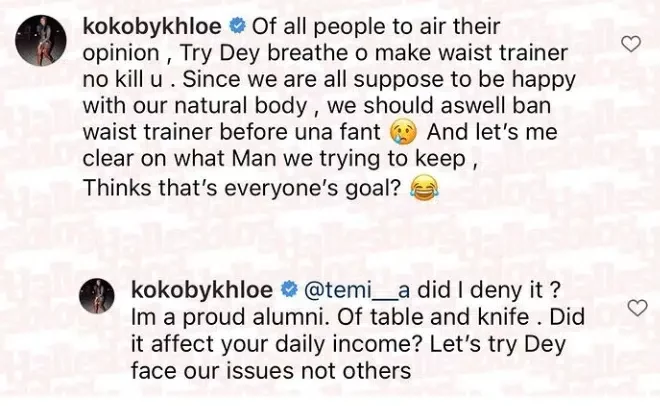Open the kokobykhloe profile from the reply username
Image resolution: width=660 pixels, height=406 pixels.
tap(205, 290)
